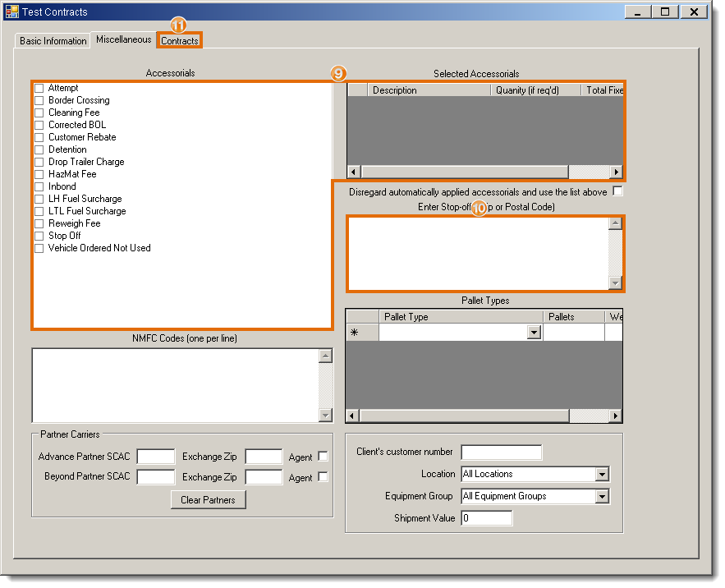Toggle disregard automatically applied accessorials checkbox

coord(617,192)
